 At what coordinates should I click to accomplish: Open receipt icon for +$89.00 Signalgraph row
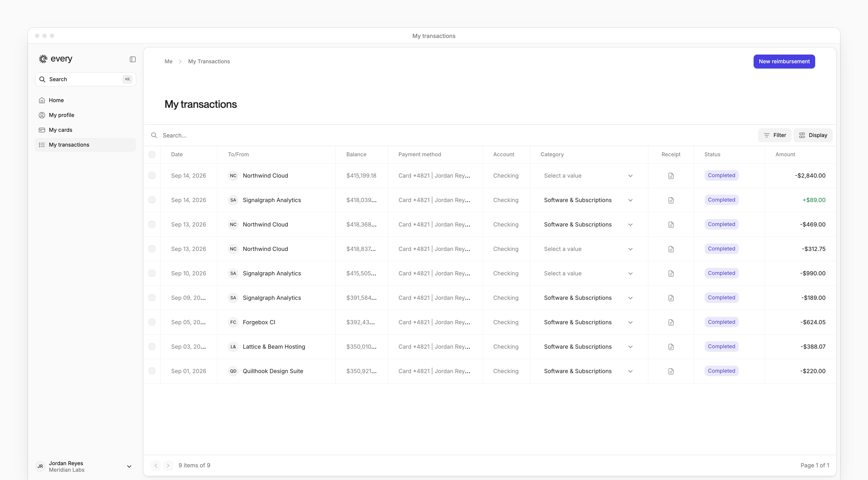[671, 200]
